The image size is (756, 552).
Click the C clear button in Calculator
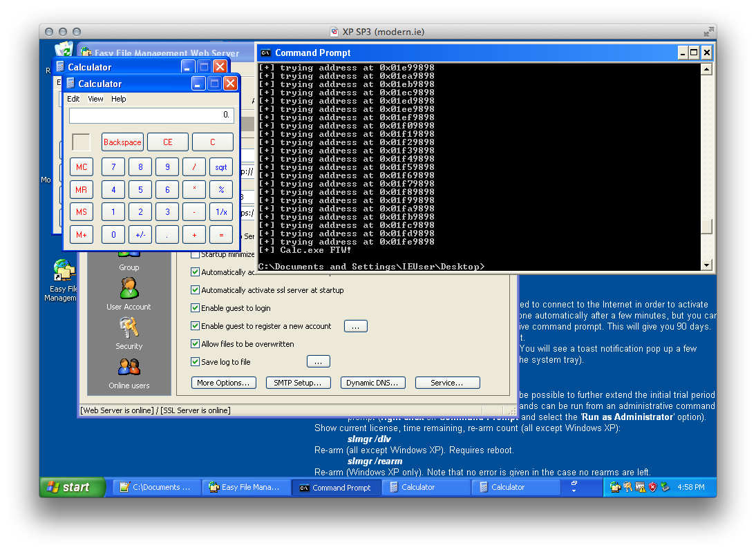coord(213,142)
